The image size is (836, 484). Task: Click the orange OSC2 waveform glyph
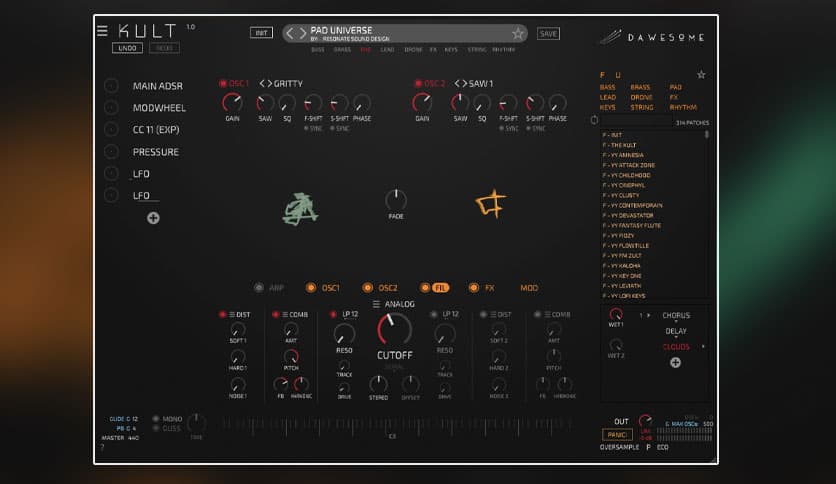click(491, 204)
